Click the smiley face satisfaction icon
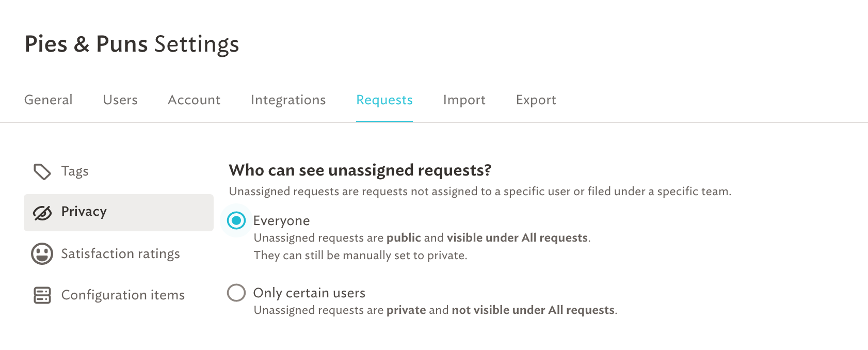The image size is (868, 350). tap(42, 254)
